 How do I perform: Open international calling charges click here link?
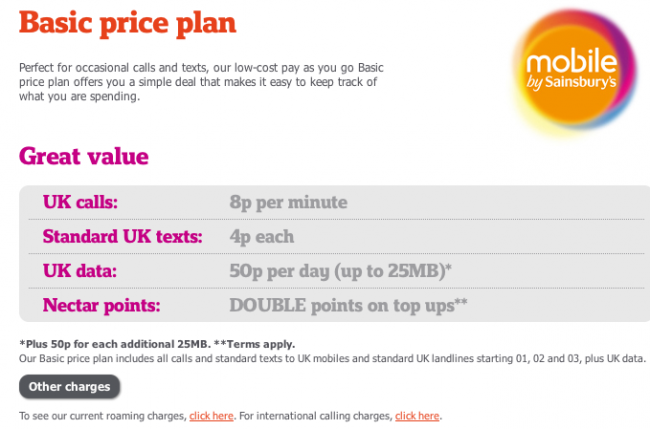(x=417, y=416)
